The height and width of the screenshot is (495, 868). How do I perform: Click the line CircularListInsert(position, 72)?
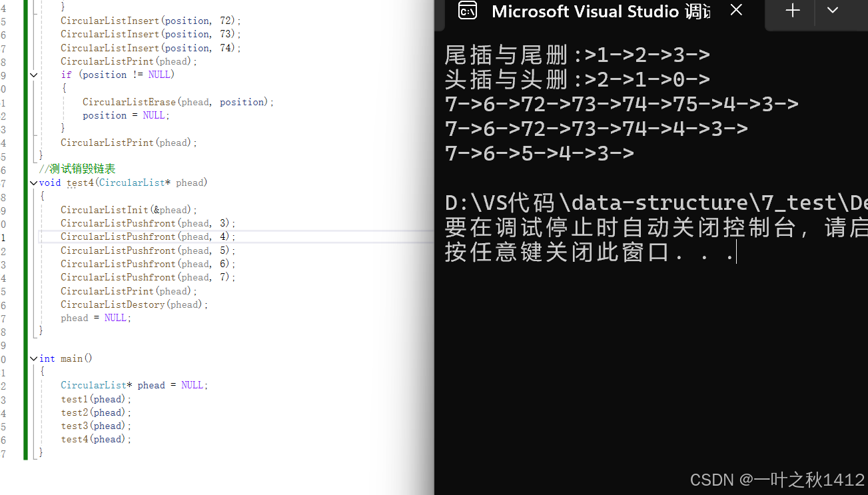click(151, 21)
